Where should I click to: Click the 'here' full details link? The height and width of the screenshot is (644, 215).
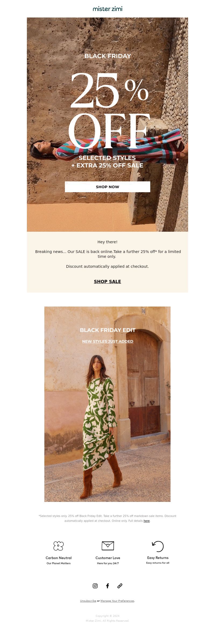146,521
